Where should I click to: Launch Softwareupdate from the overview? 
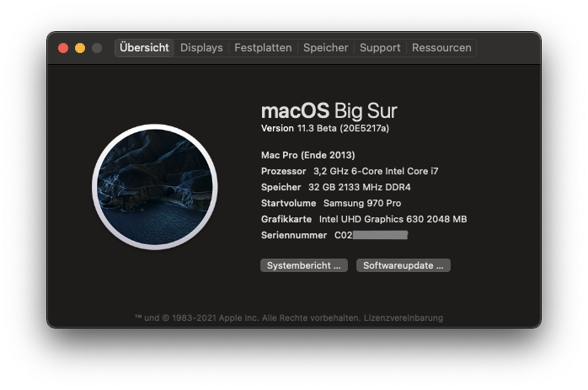pyautogui.click(x=404, y=265)
